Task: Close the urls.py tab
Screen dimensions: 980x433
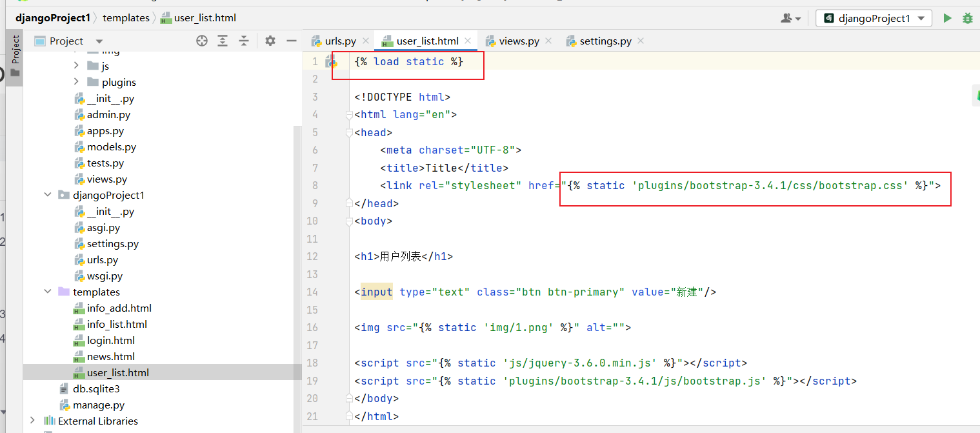Action: (x=366, y=41)
